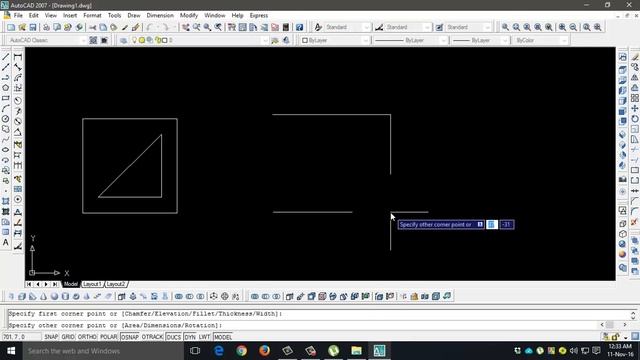Toggle LWT lineweight display
Screen dimensions: 640x360
coord(204,337)
